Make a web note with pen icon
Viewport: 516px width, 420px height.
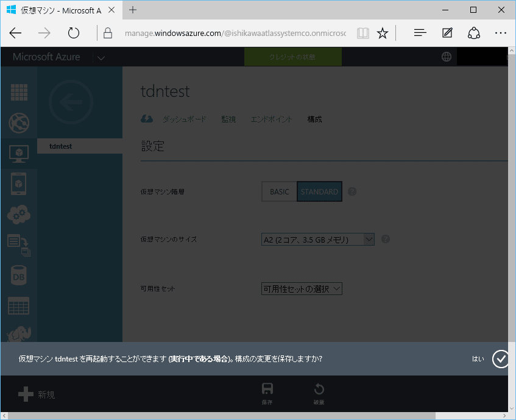447,33
